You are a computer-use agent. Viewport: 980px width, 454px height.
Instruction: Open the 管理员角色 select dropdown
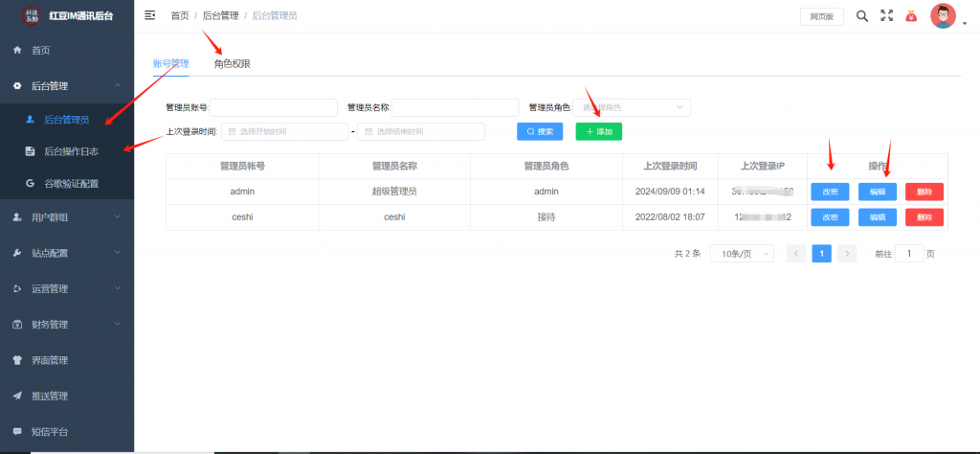point(632,107)
